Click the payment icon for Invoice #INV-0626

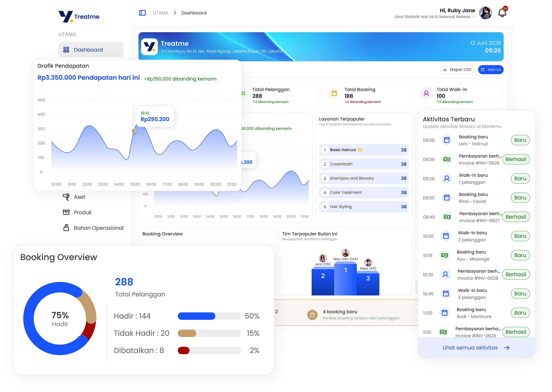tap(447, 159)
